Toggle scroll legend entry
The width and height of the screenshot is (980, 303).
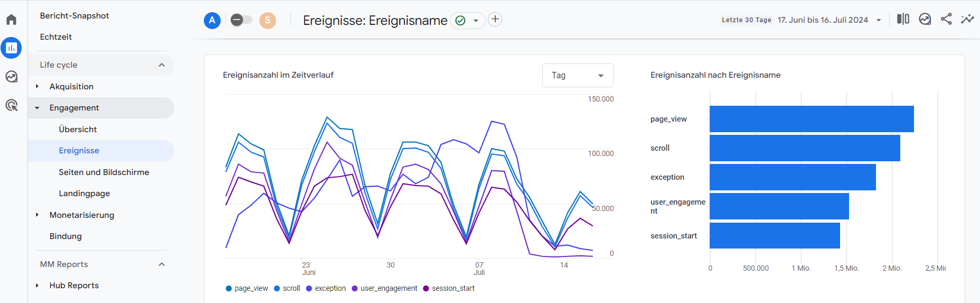pyautogui.click(x=287, y=288)
